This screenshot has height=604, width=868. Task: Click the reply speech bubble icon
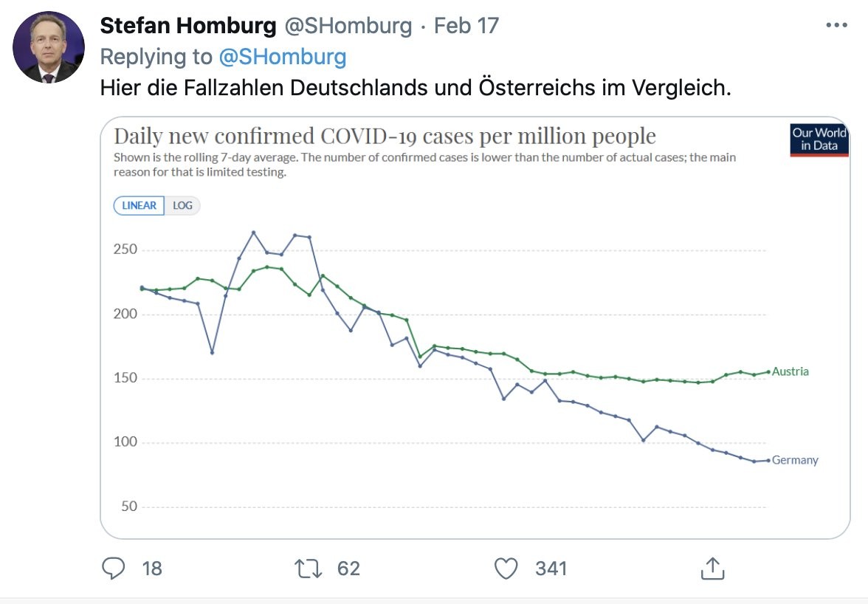(113, 568)
